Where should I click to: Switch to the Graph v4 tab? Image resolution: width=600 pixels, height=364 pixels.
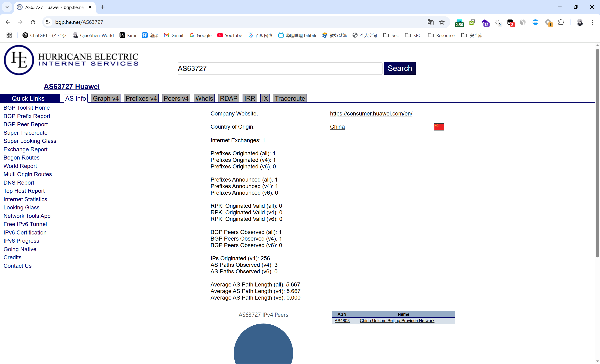(106, 98)
